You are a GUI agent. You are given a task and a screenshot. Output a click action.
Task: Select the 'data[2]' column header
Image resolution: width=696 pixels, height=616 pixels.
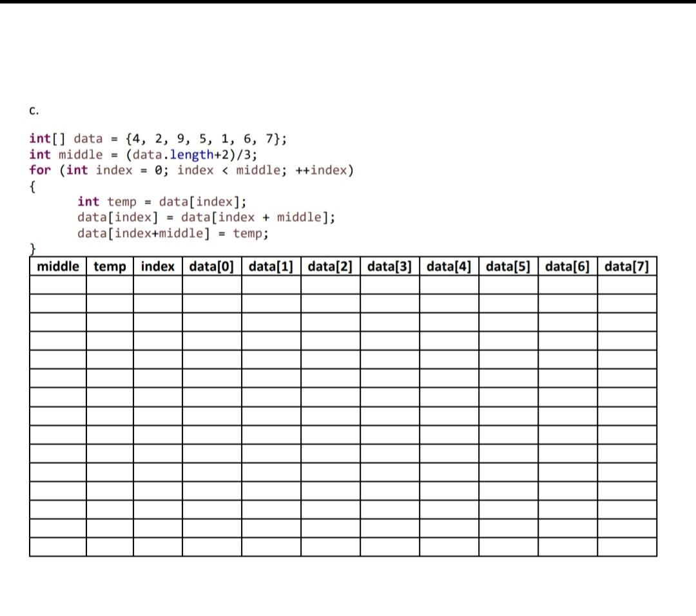(x=329, y=266)
